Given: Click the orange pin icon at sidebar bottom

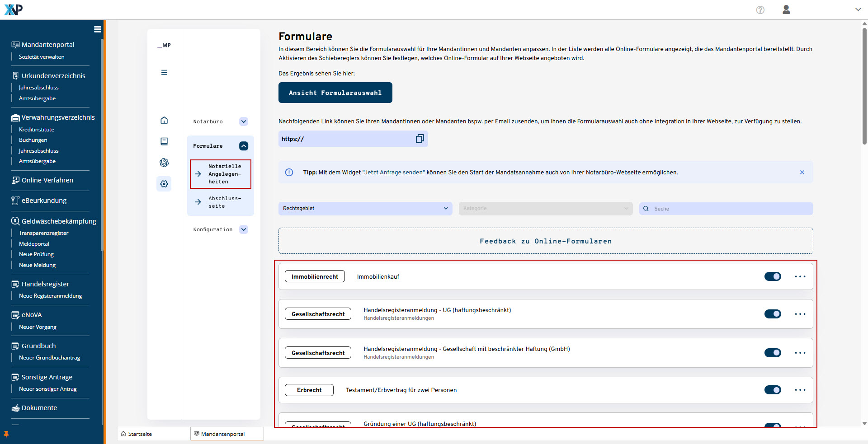Looking at the screenshot, I should (x=6, y=434).
